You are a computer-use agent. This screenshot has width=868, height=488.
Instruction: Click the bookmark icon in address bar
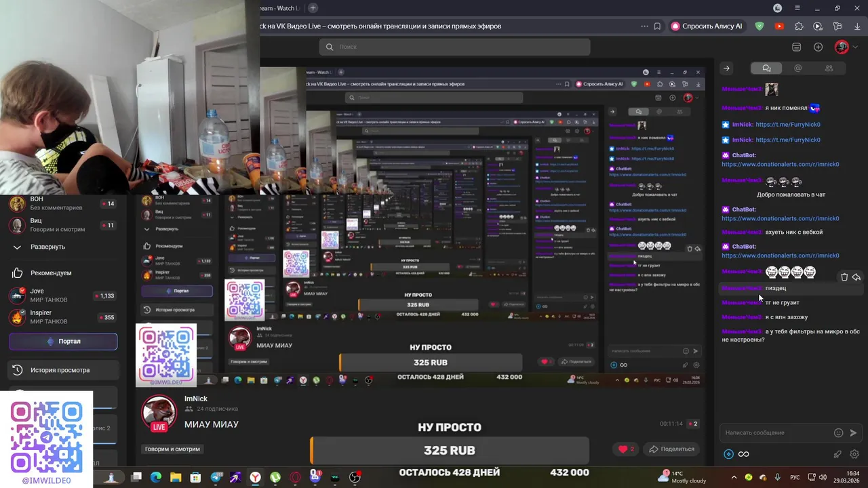(x=657, y=26)
